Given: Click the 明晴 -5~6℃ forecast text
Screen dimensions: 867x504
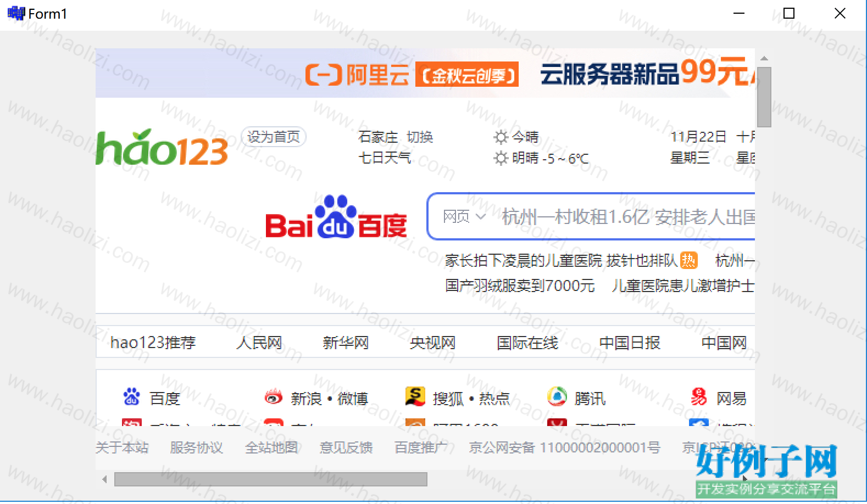Looking at the screenshot, I should point(550,159).
